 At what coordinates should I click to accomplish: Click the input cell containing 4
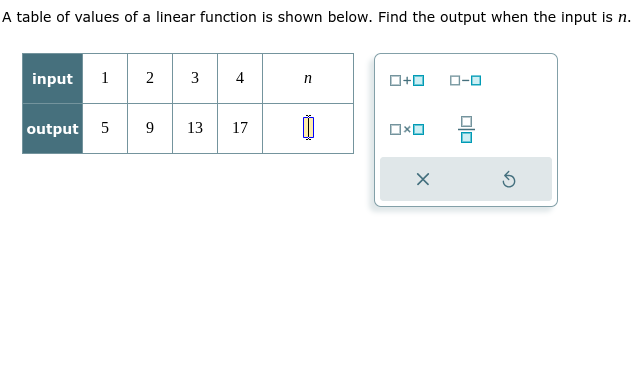[x=240, y=78]
